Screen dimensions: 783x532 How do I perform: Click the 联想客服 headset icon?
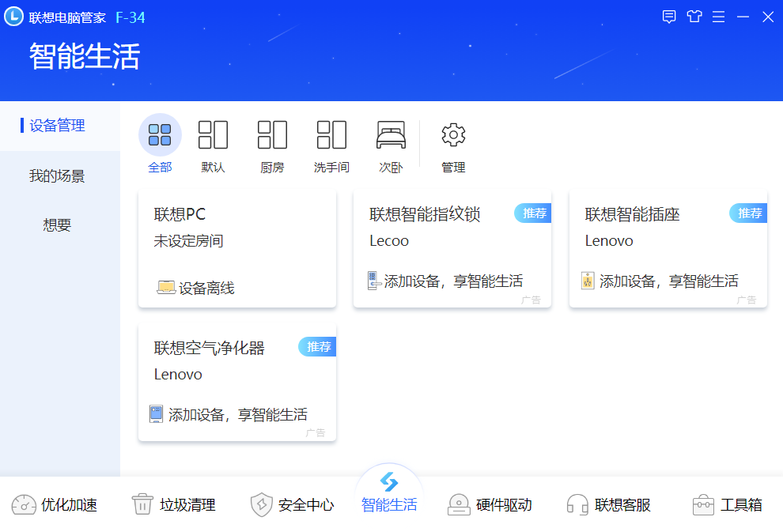[x=577, y=504]
